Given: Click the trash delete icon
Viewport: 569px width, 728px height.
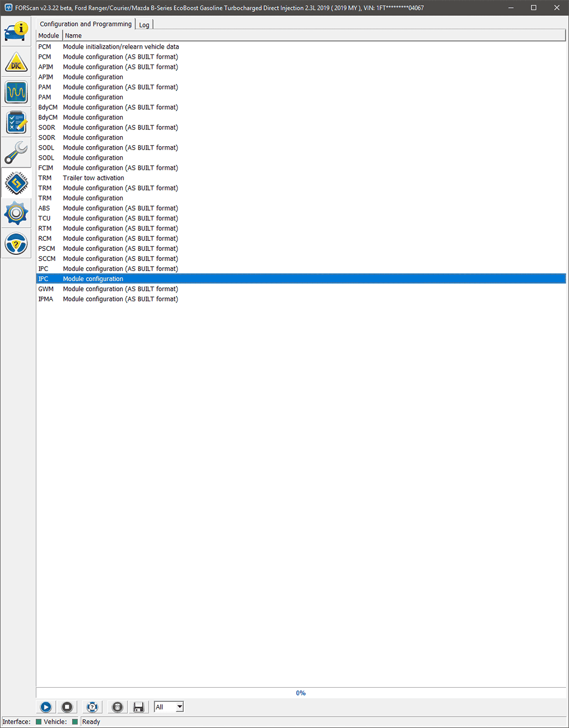Looking at the screenshot, I should 117,707.
